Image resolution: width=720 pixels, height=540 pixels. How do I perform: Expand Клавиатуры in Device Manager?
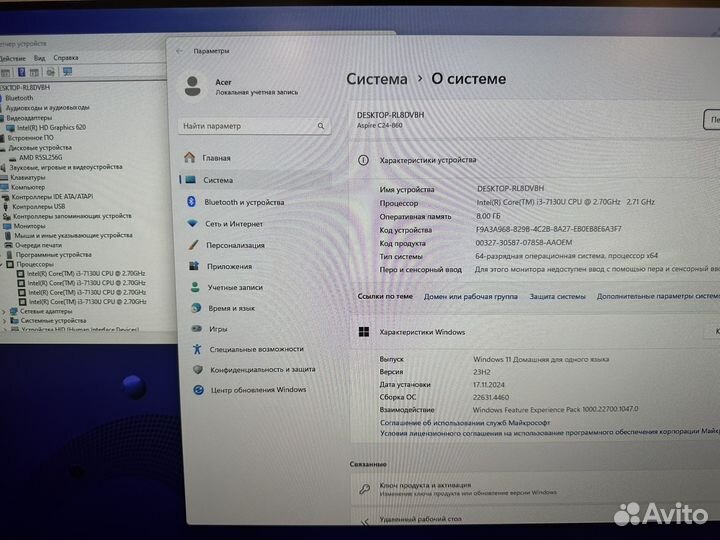coord(28,177)
